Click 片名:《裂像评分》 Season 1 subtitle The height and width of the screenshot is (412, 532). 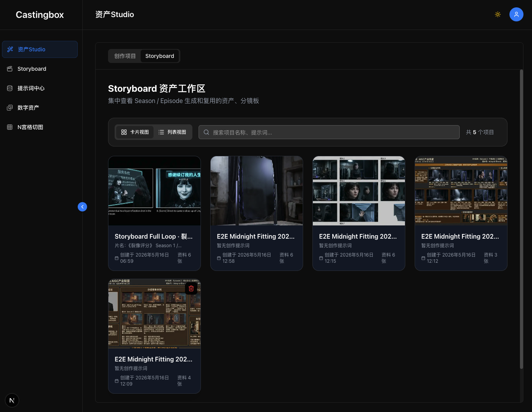[x=148, y=246]
